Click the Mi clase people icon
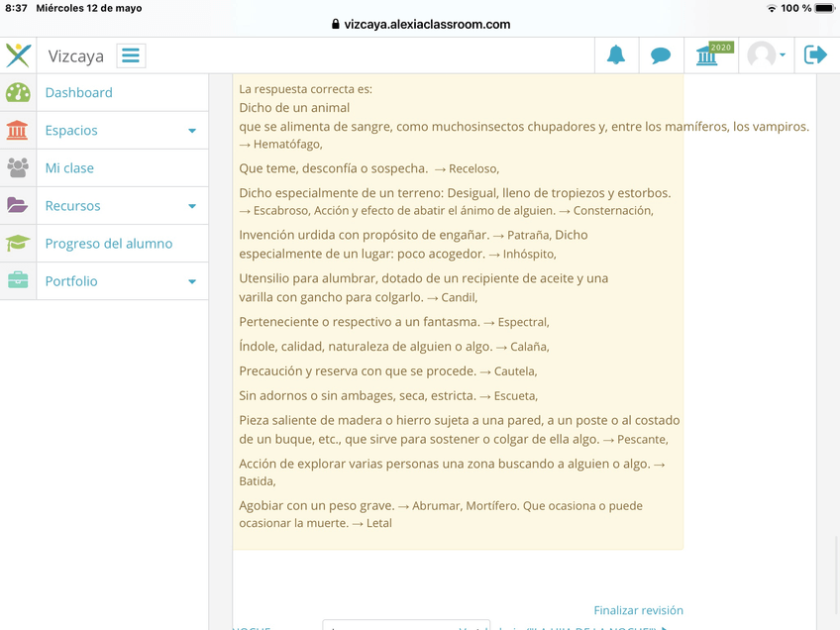The width and height of the screenshot is (840, 630). (x=18, y=168)
